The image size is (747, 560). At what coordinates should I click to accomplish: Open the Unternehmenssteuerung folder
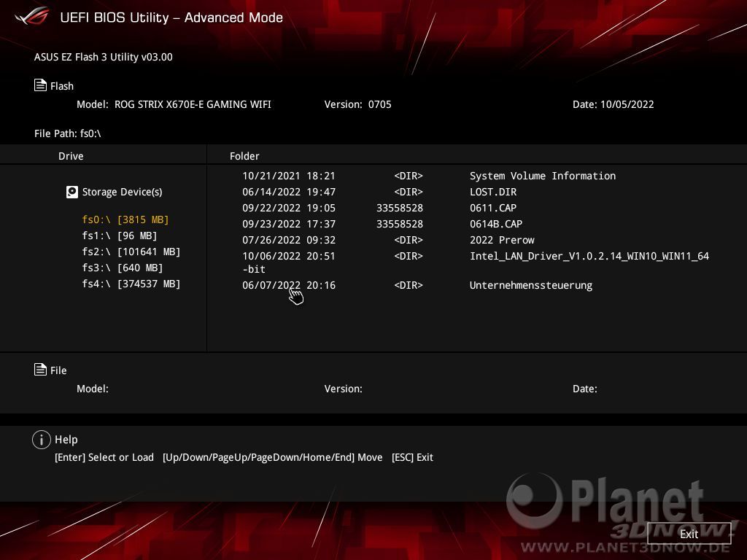point(531,285)
